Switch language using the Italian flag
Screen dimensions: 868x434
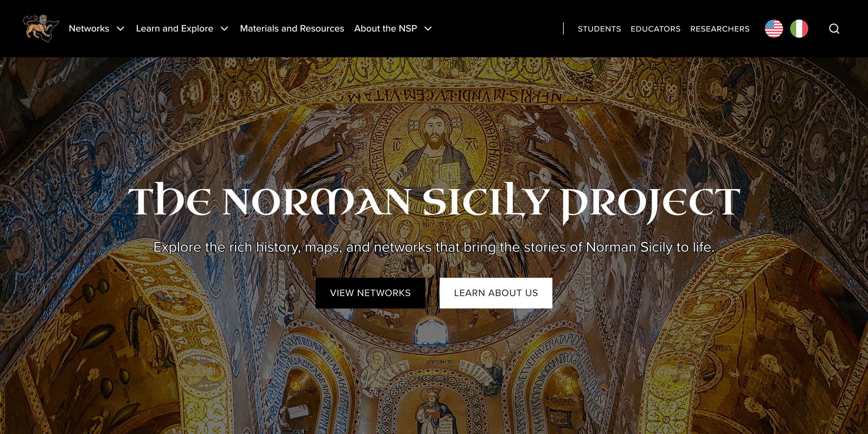(x=799, y=29)
